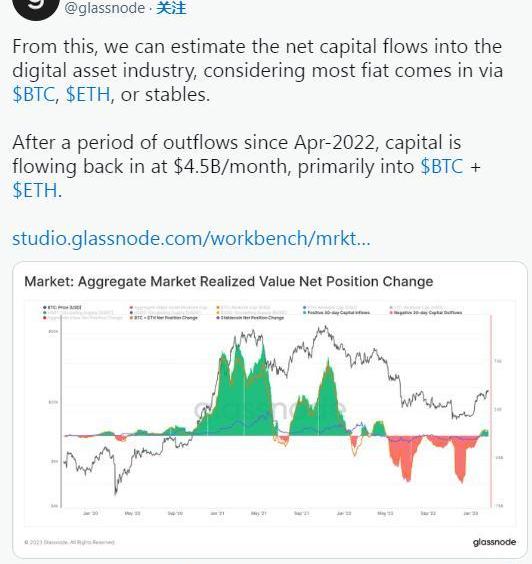
Task: Click the glassnode profile avatar
Action: pos(35,7)
